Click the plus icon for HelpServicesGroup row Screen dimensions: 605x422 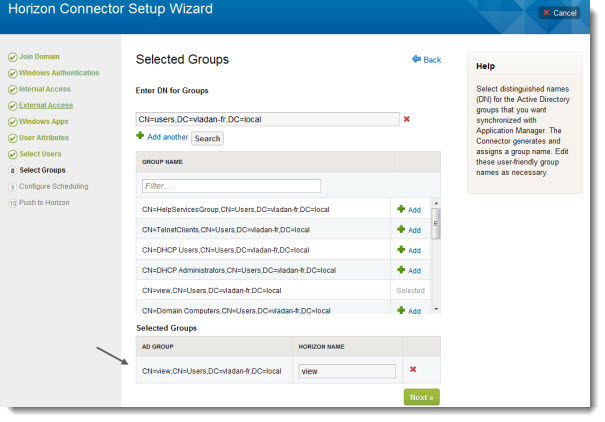(401, 209)
